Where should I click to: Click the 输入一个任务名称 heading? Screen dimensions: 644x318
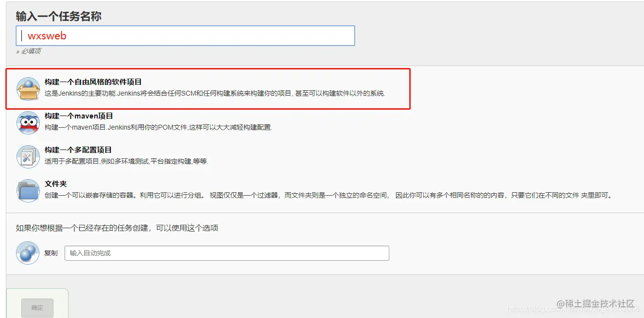(59, 16)
